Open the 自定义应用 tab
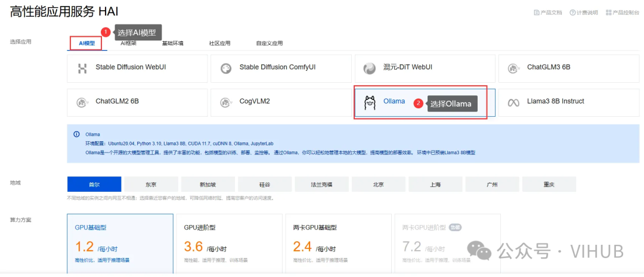The height and width of the screenshot is (277, 644). click(x=270, y=43)
